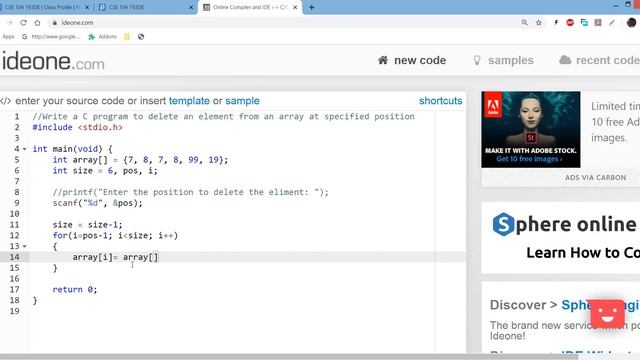Image resolution: width=640 pixels, height=360 pixels.
Task: Click the for loop header on line 12
Action: (115, 236)
